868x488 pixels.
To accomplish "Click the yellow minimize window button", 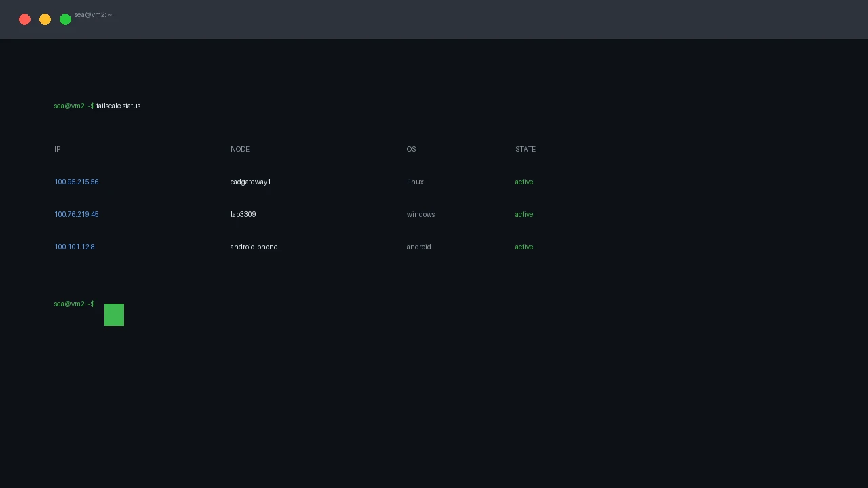I will click(45, 19).
